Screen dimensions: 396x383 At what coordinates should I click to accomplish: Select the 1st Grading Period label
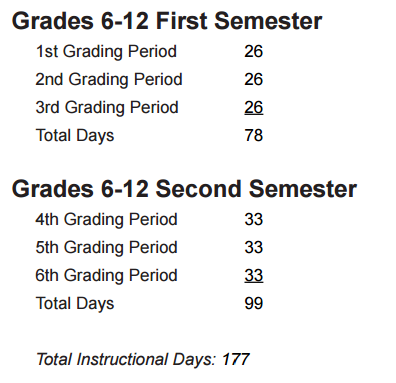pos(106,52)
